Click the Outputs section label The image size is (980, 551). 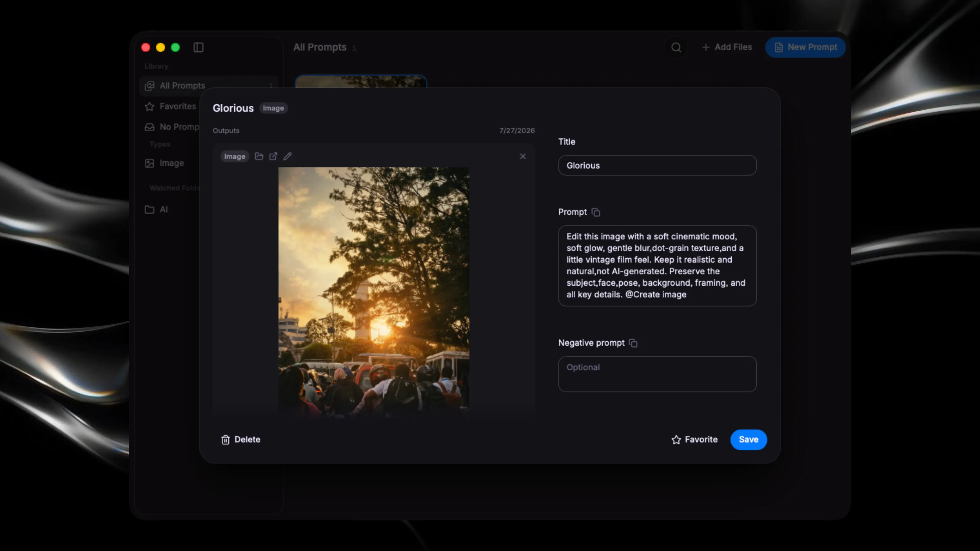pyautogui.click(x=226, y=130)
